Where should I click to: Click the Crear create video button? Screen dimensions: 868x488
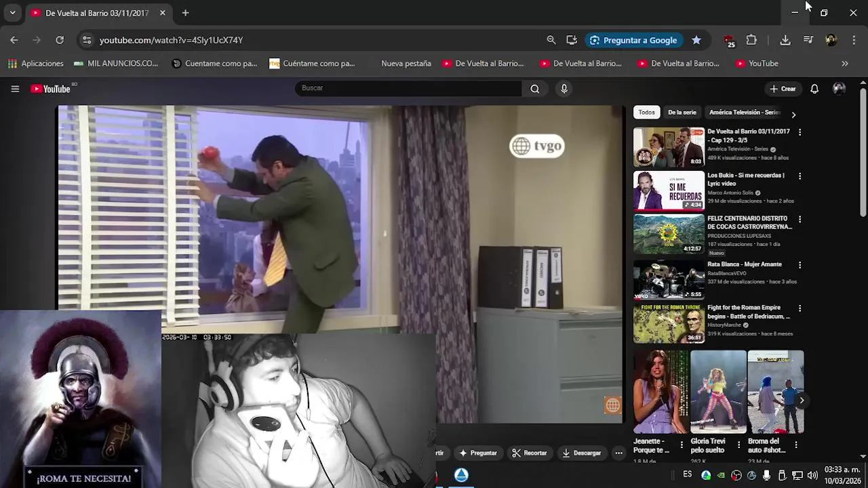pos(783,89)
